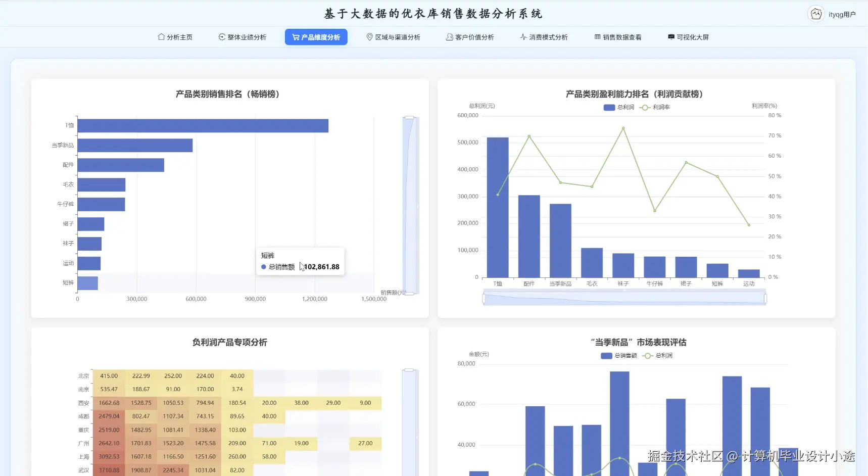The height and width of the screenshot is (476, 868).
Task: Toggle 利润率 legend in profitability chart
Action: click(x=655, y=107)
